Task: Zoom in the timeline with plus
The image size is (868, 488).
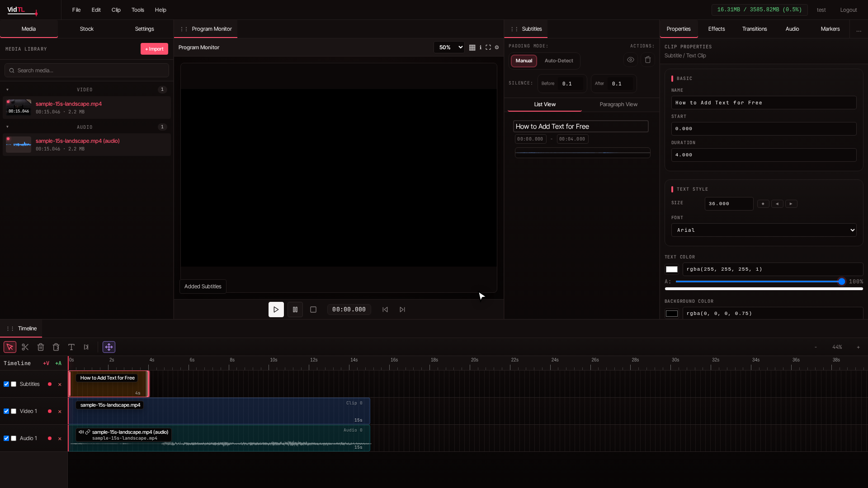Action: click(858, 347)
